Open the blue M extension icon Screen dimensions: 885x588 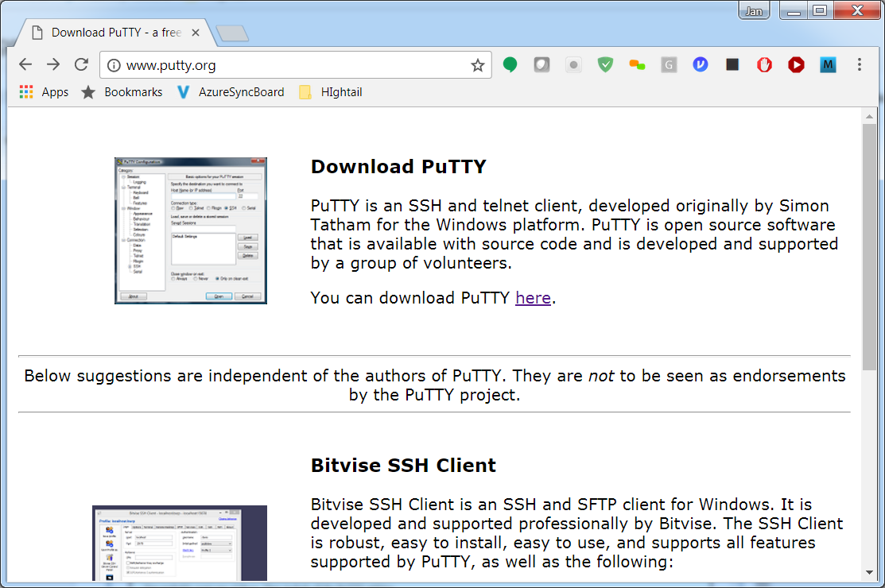[x=828, y=65]
